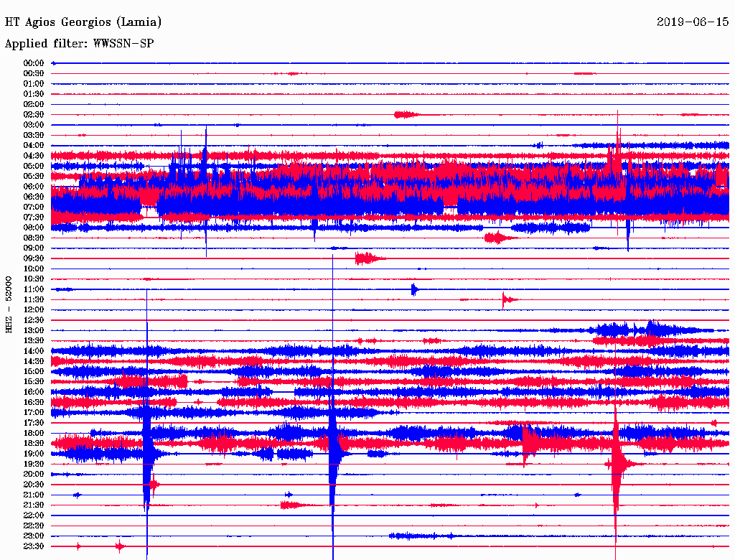Select the 16:30 time label
Viewport: 735px width, 560px height.
pyautogui.click(x=34, y=403)
